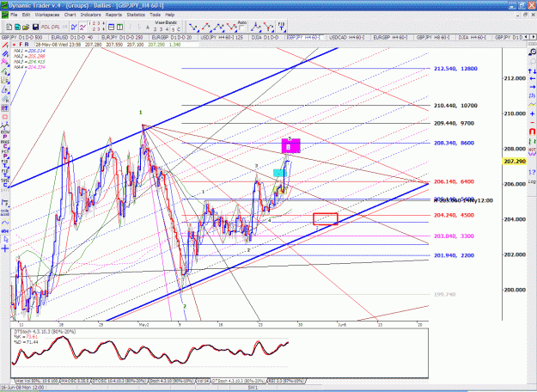Click the red F button above chart
537x392 pixels.
pyautogui.click(x=21, y=45)
